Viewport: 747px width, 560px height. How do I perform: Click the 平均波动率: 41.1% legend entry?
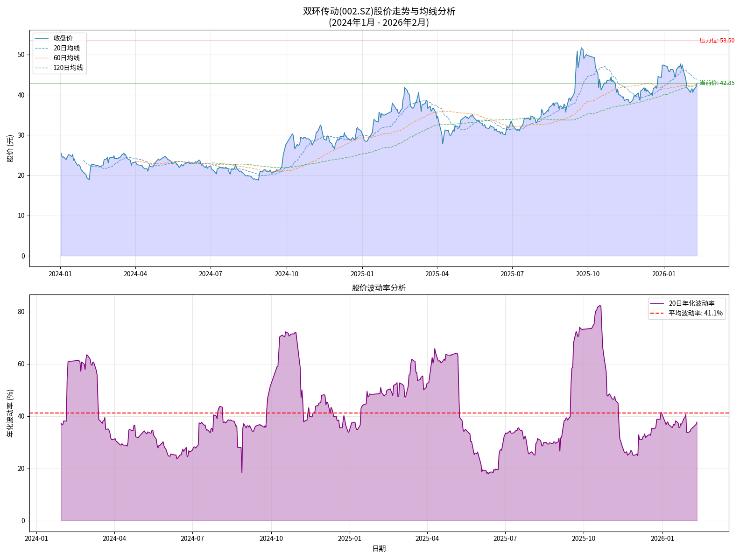(695, 313)
